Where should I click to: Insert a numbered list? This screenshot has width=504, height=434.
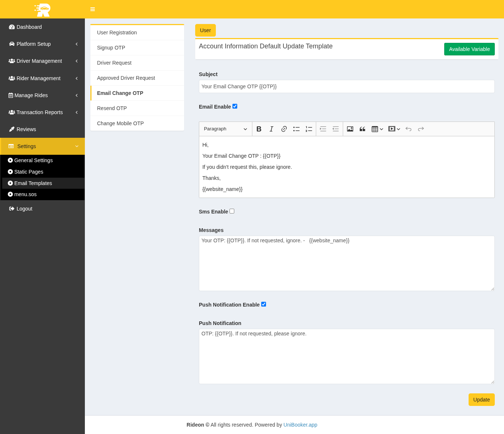(x=309, y=129)
